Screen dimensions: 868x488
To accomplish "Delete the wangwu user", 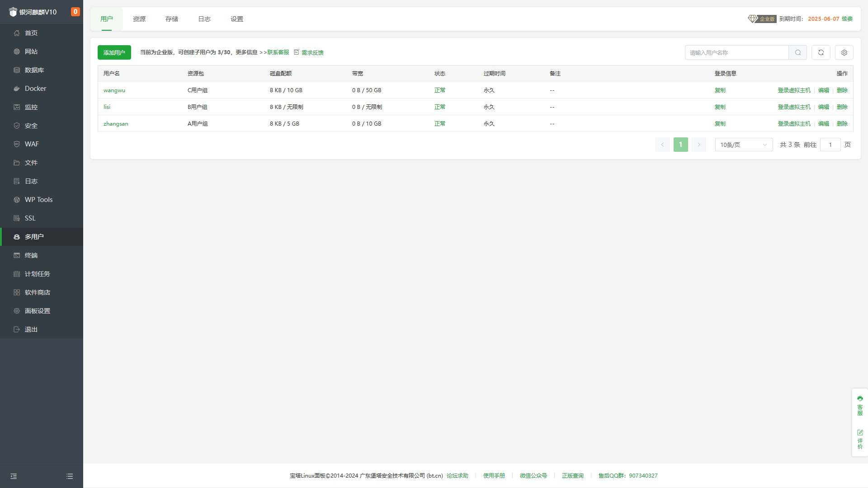I will coord(842,90).
